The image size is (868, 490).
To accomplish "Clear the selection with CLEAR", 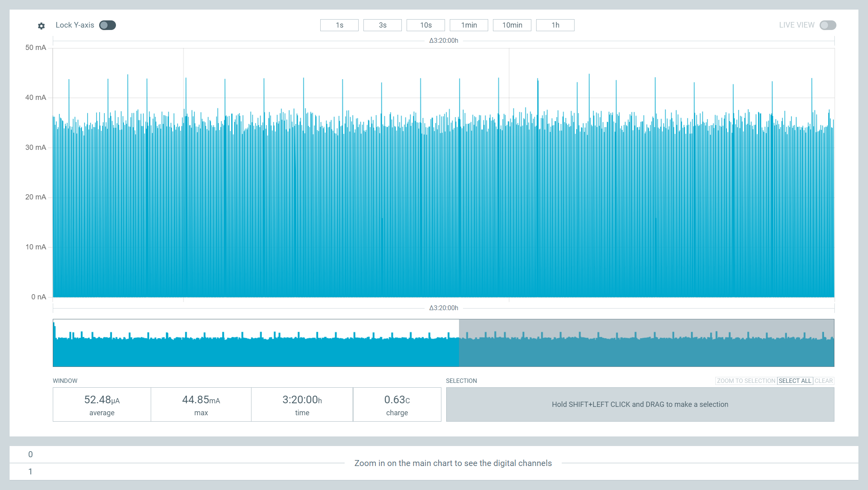I will tap(824, 381).
